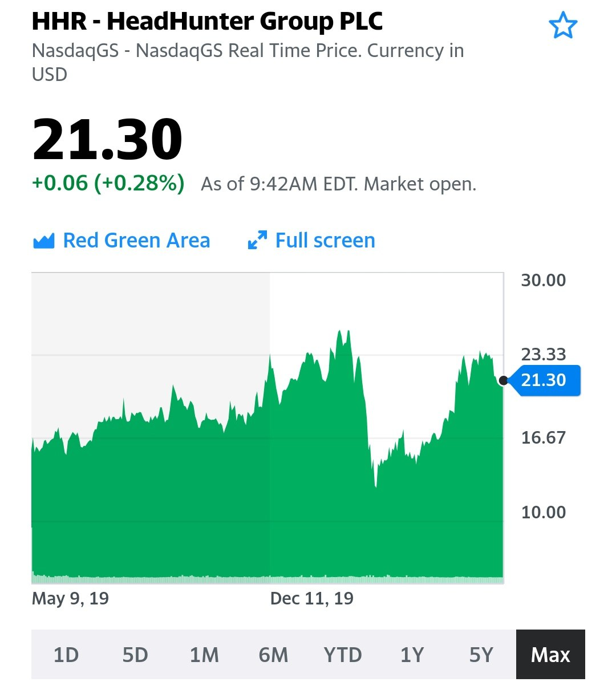Click the black dot at chart end
The height and width of the screenshot is (682, 616).
click(503, 380)
